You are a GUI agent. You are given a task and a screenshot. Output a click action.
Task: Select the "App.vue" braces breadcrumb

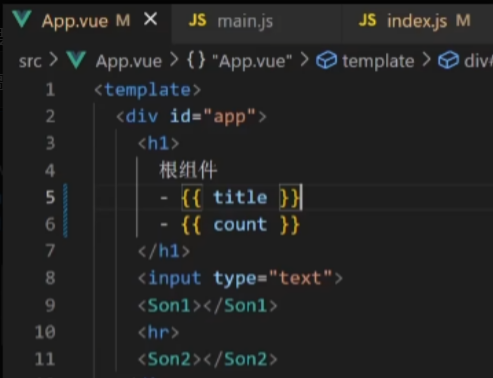click(x=252, y=61)
